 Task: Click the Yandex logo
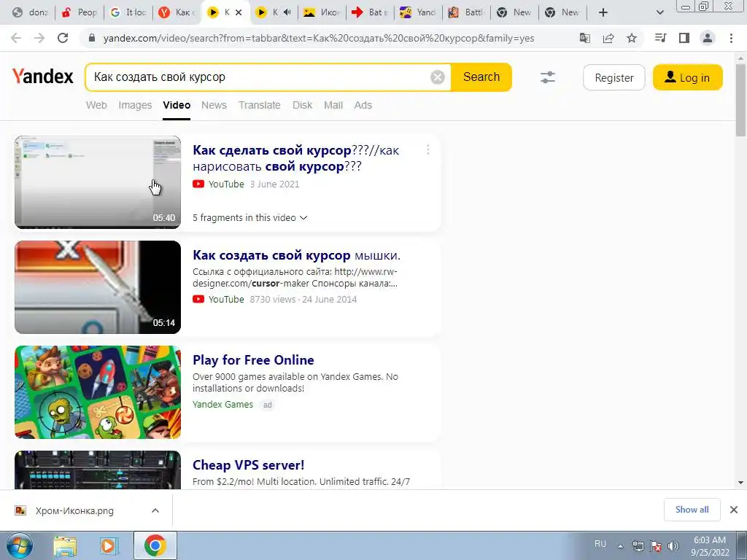[43, 76]
